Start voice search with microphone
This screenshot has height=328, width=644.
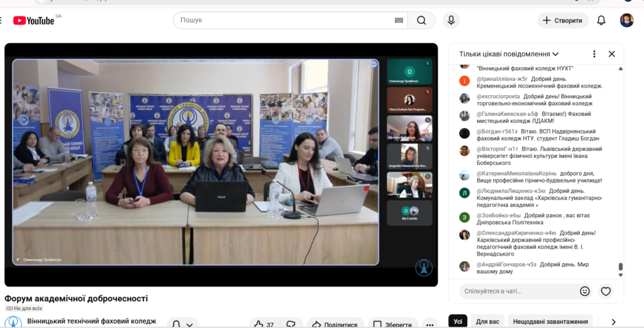[x=450, y=20]
